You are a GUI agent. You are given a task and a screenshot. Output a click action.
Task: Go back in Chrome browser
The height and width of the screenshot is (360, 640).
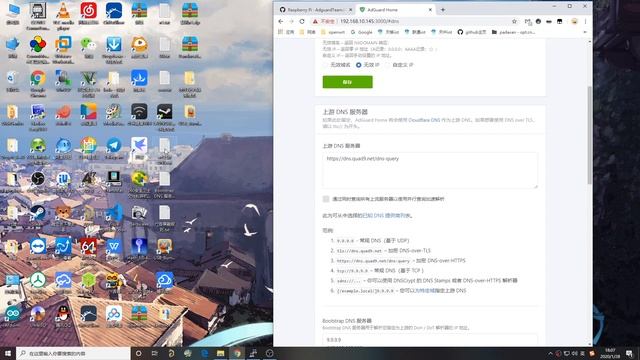pyautogui.click(x=280, y=21)
